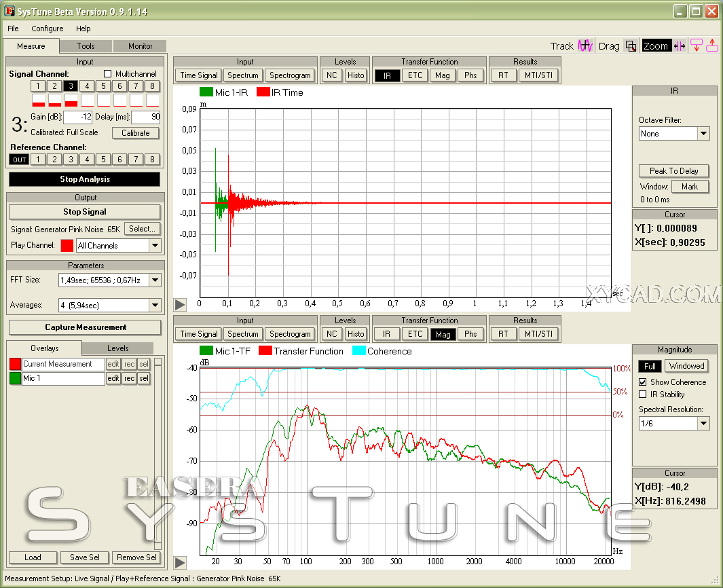Click rec for Mic 1 overlay
Viewport: 723px width, 588px height.
[129, 378]
